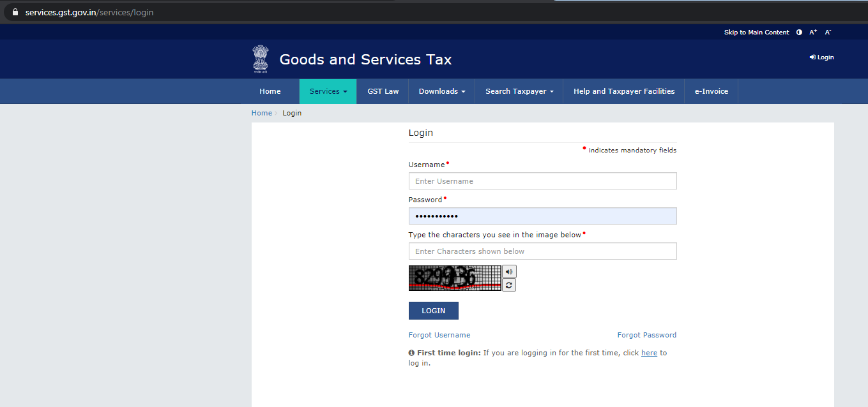Viewport: 868px width, 407px height.
Task: Expand the Downloads dropdown menu
Action: tap(442, 91)
